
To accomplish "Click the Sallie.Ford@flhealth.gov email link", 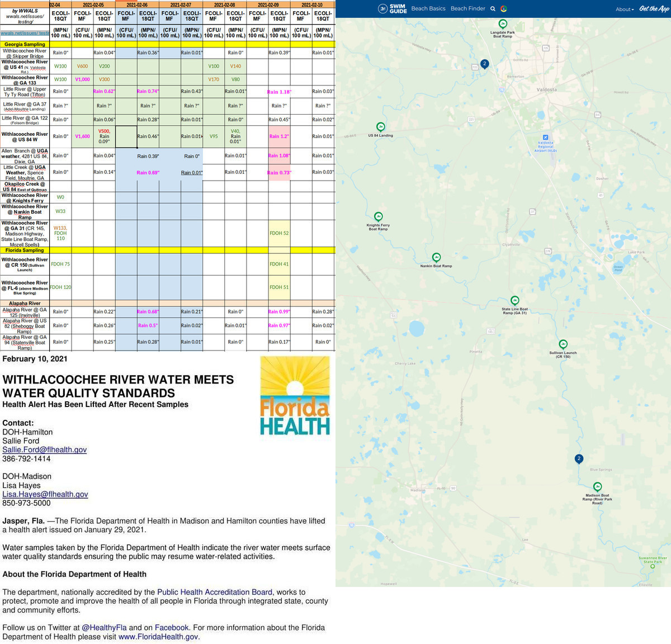I will [x=45, y=449].
